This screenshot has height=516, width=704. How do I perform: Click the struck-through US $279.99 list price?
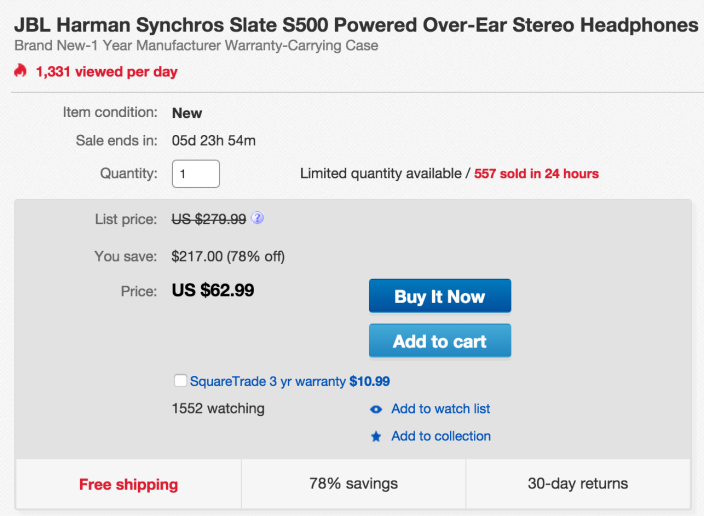pos(208,218)
